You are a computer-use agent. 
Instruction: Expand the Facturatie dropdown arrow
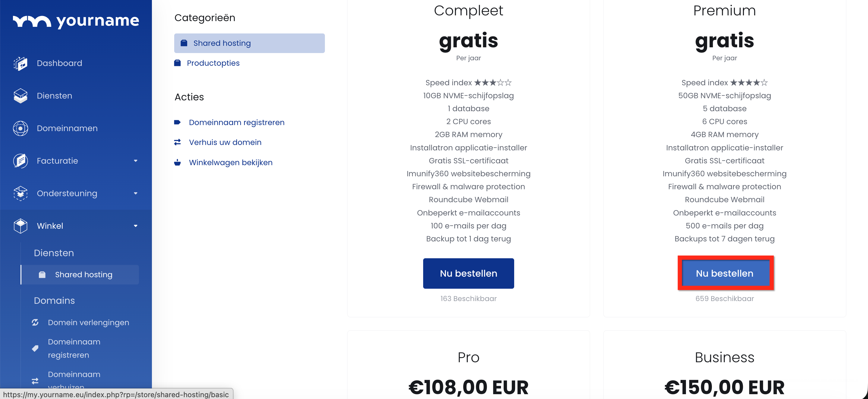coord(135,161)
